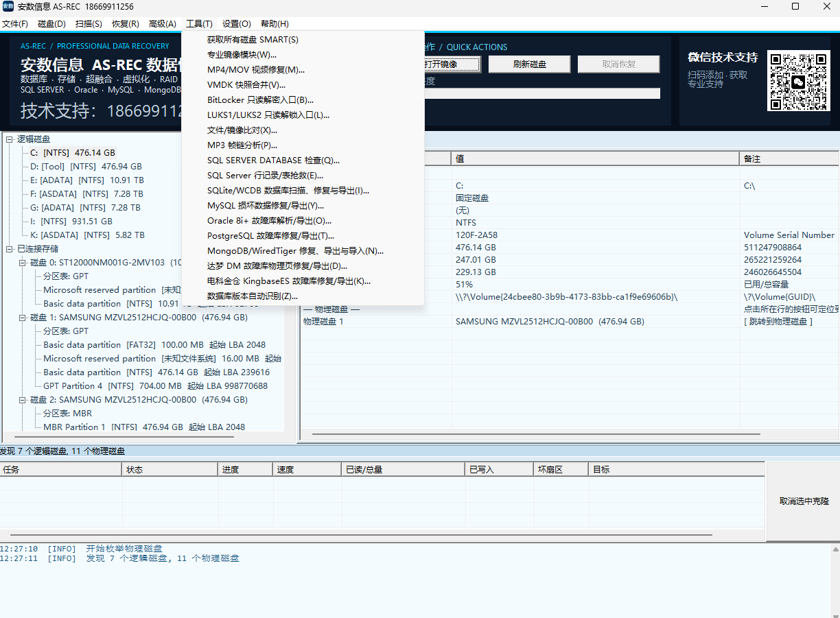The height and width of the screenshot is (618, 840).
Task: Select SQLite/WCDB 数据库扫描 menu entry
Action: 303,191
